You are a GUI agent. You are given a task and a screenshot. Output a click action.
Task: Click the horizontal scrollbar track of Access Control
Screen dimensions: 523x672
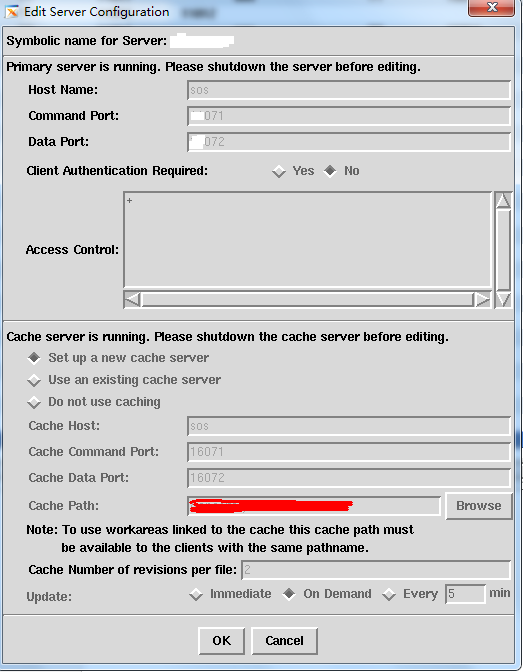coord(307,299)
